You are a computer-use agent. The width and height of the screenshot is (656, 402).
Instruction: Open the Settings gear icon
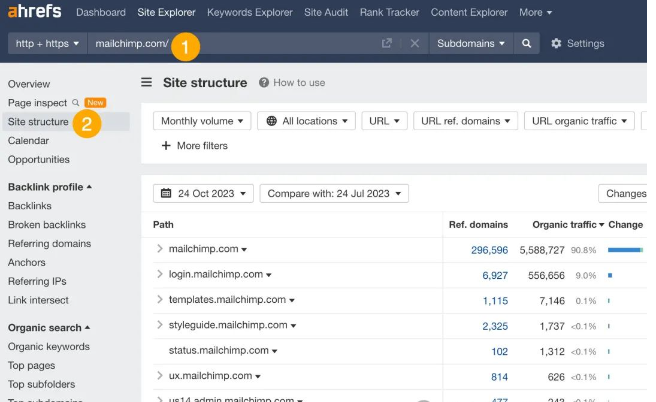(557, 44)
